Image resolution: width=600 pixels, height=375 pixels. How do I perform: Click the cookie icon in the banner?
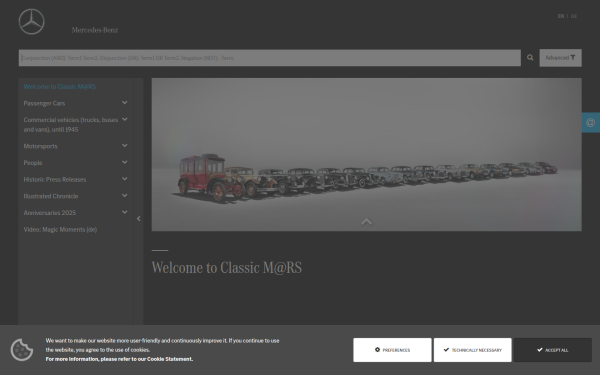click(22, 350)
